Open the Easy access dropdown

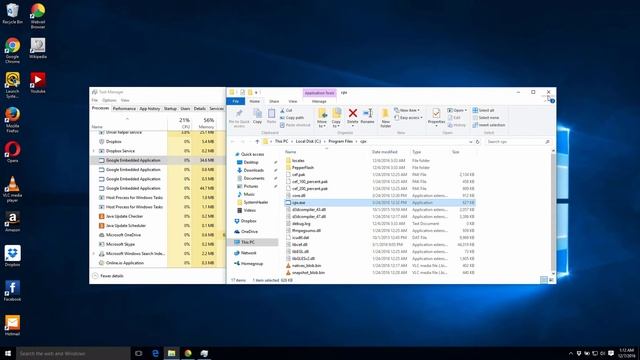pos(409,118)
